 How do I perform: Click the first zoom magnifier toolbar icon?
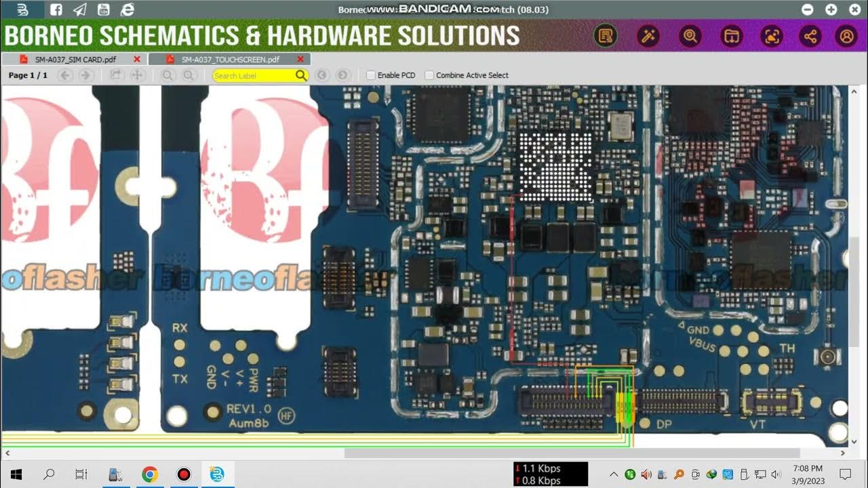click(x=167, y=75)
